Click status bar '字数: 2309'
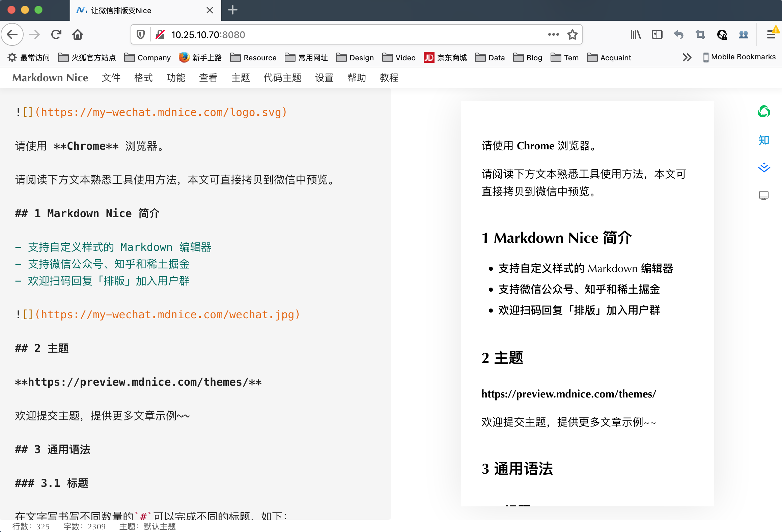 click(x=85, y=526)
